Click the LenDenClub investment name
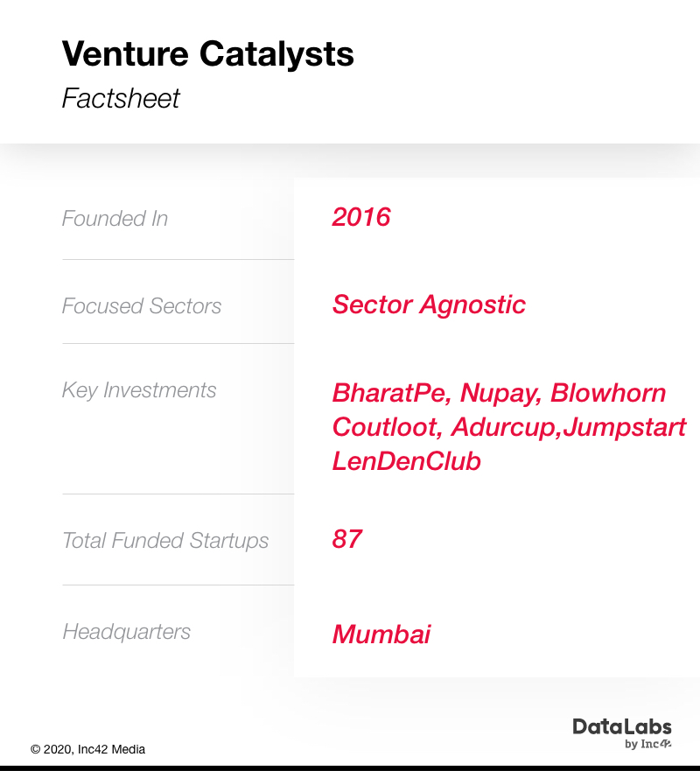This screenshot has width=700, height=771. (407, 461)
